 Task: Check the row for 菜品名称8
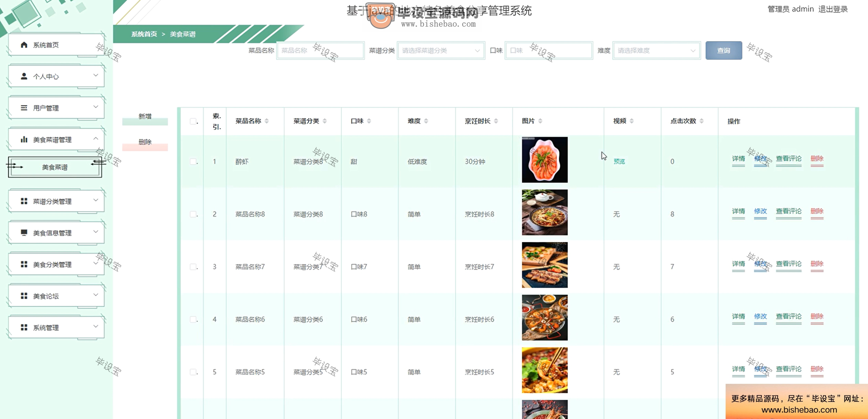click(193, 214)
